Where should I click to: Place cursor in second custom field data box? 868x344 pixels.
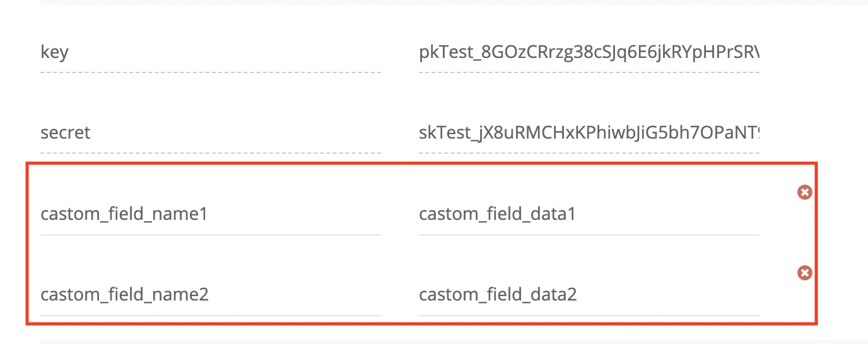click(589, 295)
